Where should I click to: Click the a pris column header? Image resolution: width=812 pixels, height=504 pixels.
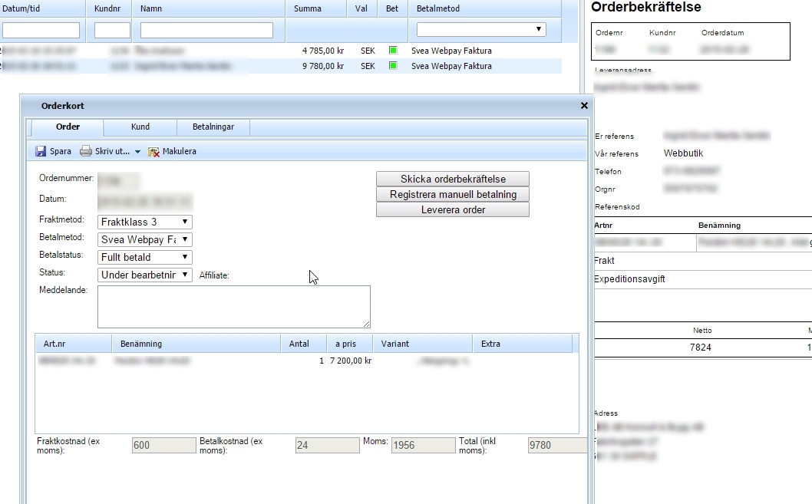point(349,344)
